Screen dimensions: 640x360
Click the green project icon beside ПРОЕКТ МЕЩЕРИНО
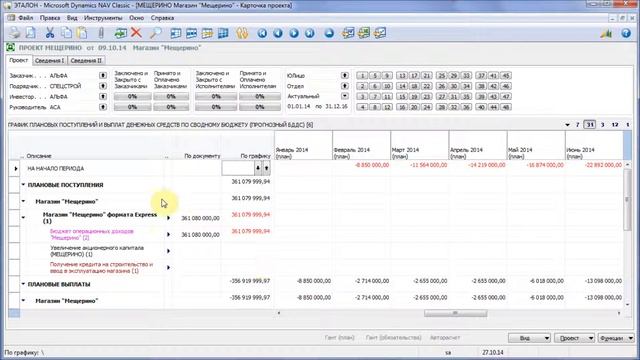pos(11,47)
